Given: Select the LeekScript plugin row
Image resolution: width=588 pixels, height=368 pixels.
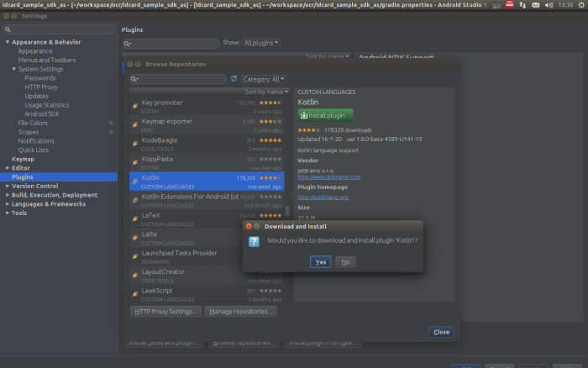Looking at the screenshot, I should [207, 294].
